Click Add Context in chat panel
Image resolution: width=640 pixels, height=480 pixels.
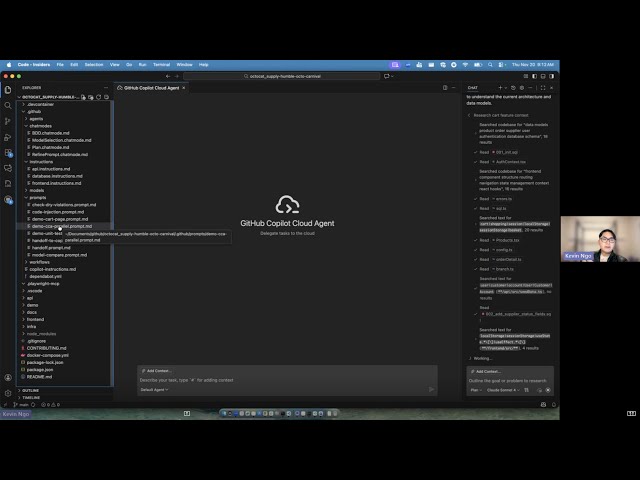[x=486, y=372]
